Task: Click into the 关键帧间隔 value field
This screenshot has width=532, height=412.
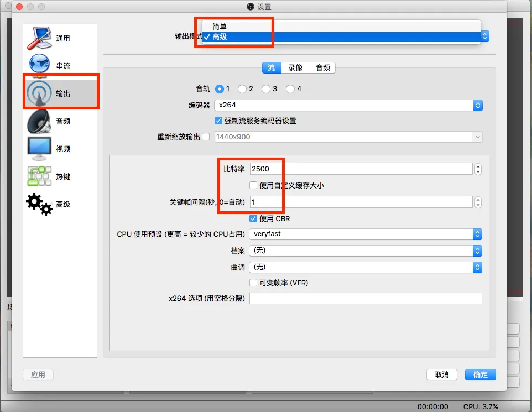Action: pos(361,202)
